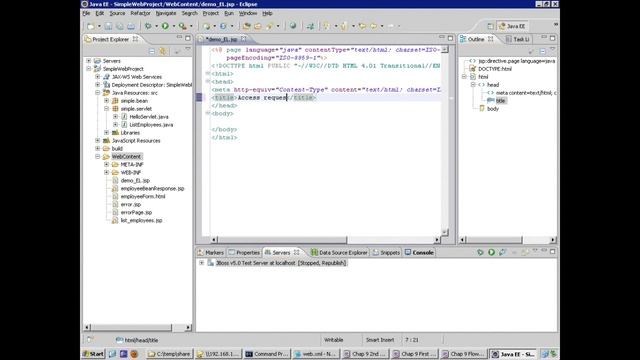Image resolution: width=640 pixels, height=360 pixels.
Task: Switch to the Properties tab
Action: pos(244,253)
